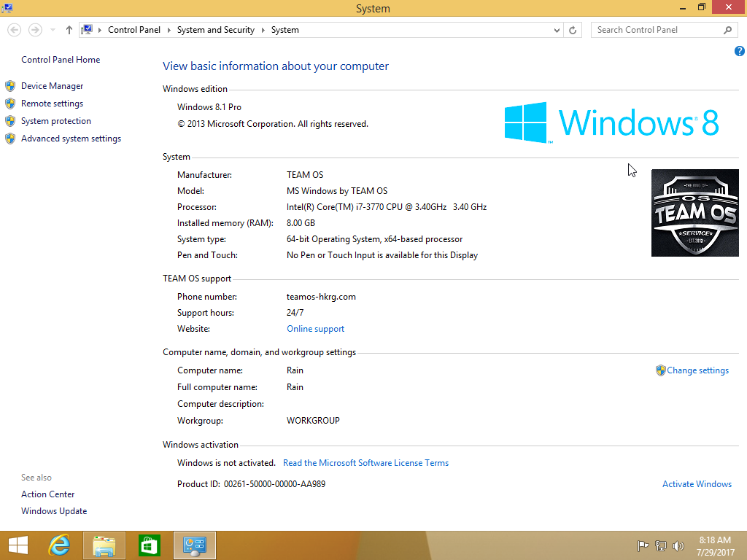Open System protection link

55,121
